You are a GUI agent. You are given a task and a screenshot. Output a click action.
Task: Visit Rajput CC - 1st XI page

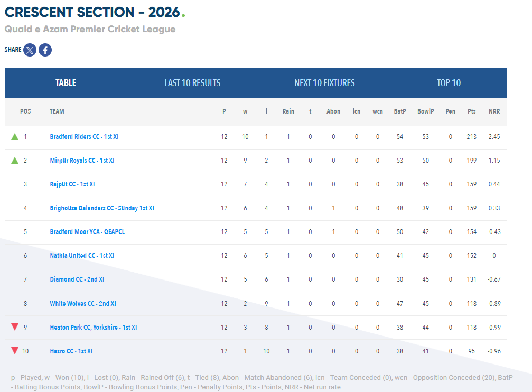[72, 184]
